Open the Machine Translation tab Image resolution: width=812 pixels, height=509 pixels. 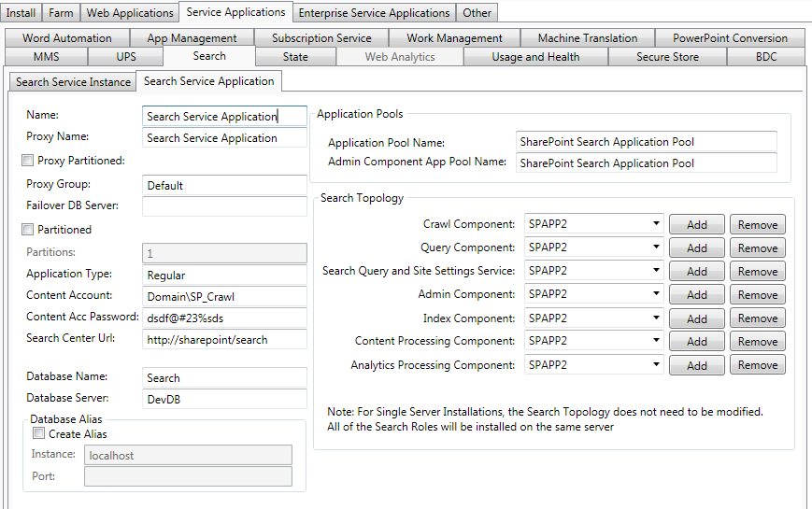coord(587,38)
